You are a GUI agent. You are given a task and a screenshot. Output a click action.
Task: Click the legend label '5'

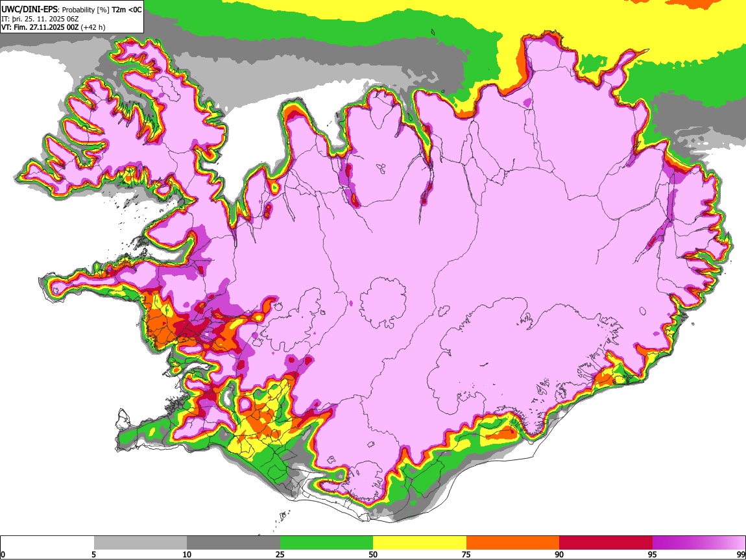click(94, 554)
